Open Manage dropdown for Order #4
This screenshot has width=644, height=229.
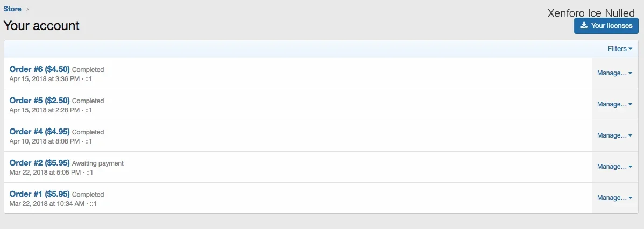point(614,135)
